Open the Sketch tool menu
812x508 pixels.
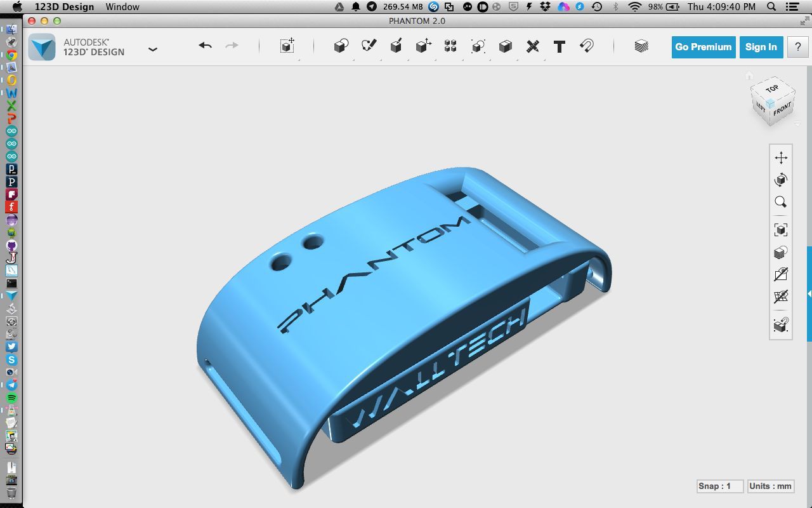point(369,46)
